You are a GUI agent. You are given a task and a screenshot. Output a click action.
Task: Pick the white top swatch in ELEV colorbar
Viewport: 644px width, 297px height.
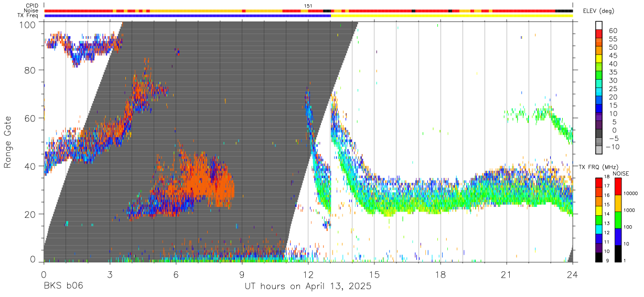coord(599,25)
